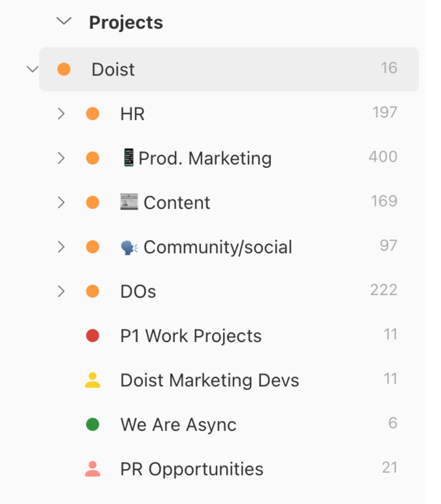This screenshot has width=441, height=504.
Task: Click the orange dot beside Doist
Action: pyautogui.click(x=64, y=69)
